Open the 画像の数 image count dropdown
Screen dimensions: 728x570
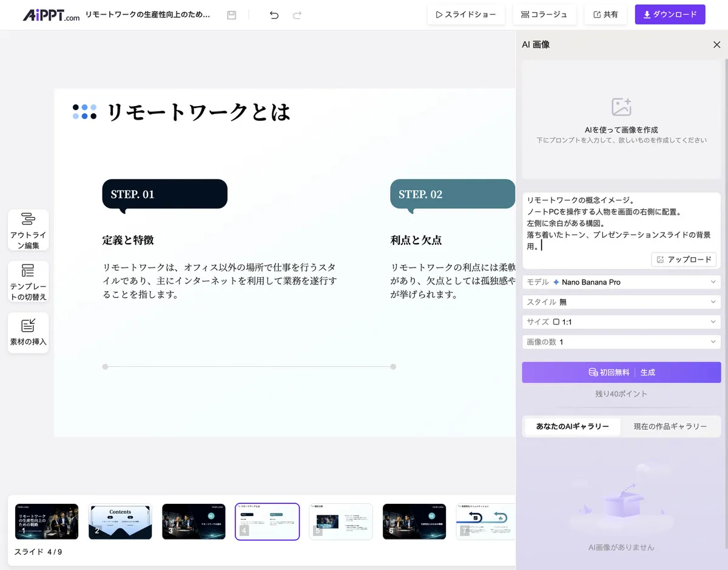coord(621,342)
